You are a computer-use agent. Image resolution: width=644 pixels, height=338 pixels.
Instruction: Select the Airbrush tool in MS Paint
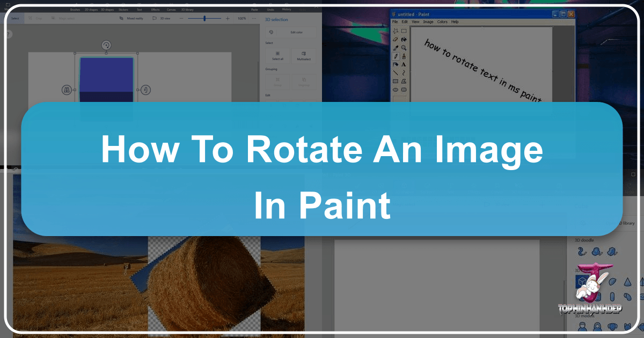point(395,64)
